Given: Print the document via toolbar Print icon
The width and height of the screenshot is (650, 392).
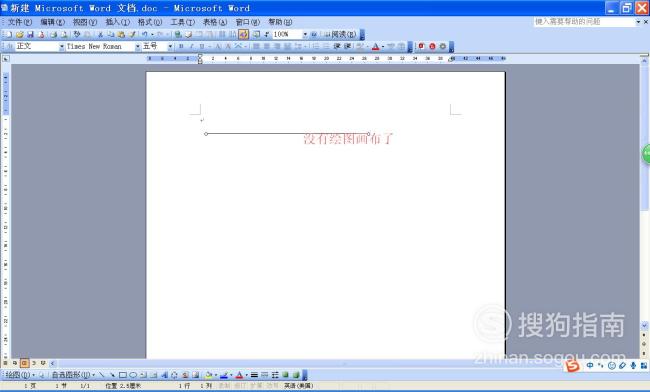Looking at the screenshot, I should click(53, 34).
